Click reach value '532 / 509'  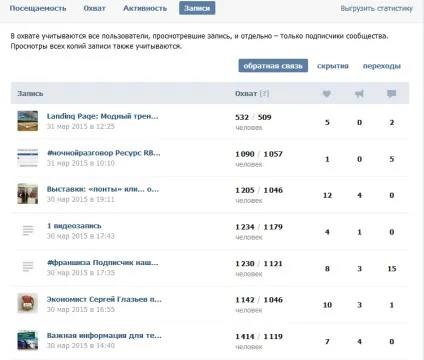tap(253, 117)
